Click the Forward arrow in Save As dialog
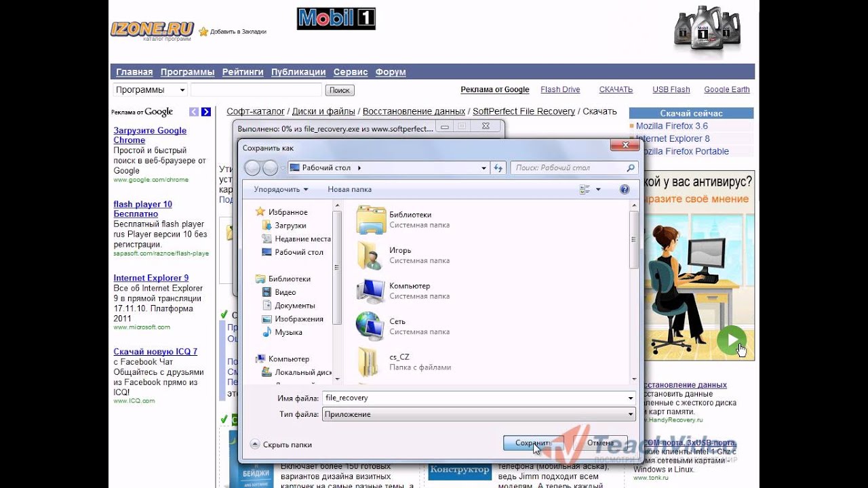868x488 pixels. pos(270,168)
